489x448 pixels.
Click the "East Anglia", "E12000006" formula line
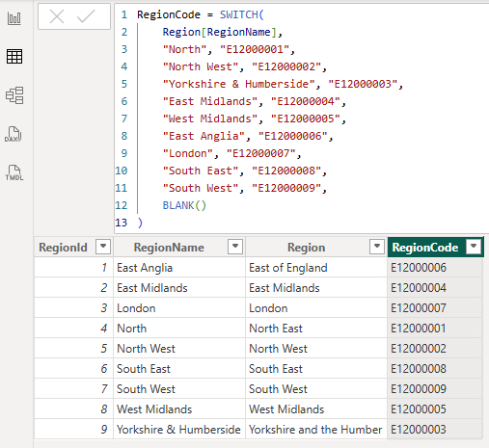pos(248,136)
